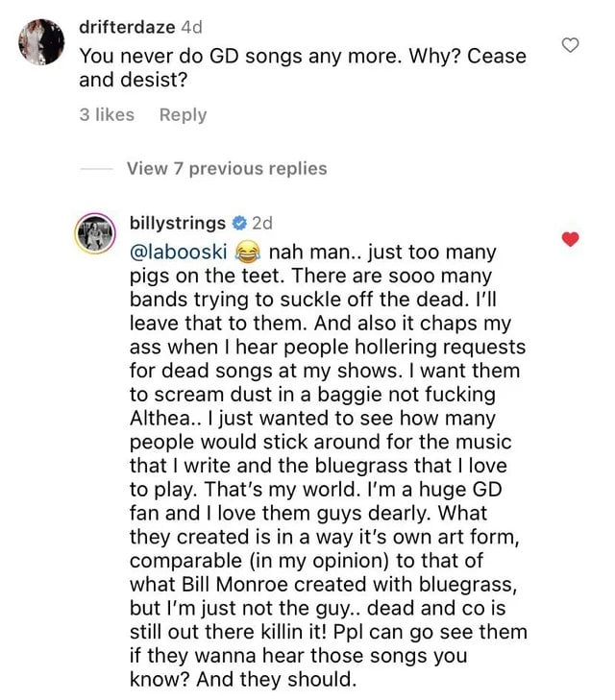Expand View 7 previous replies

tap(227, 169)
